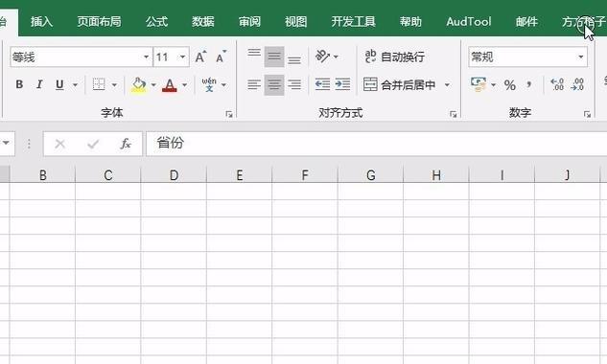The image size is (607, 364).
Task: Open font color dropdown arrow
Action: (185, 84)
